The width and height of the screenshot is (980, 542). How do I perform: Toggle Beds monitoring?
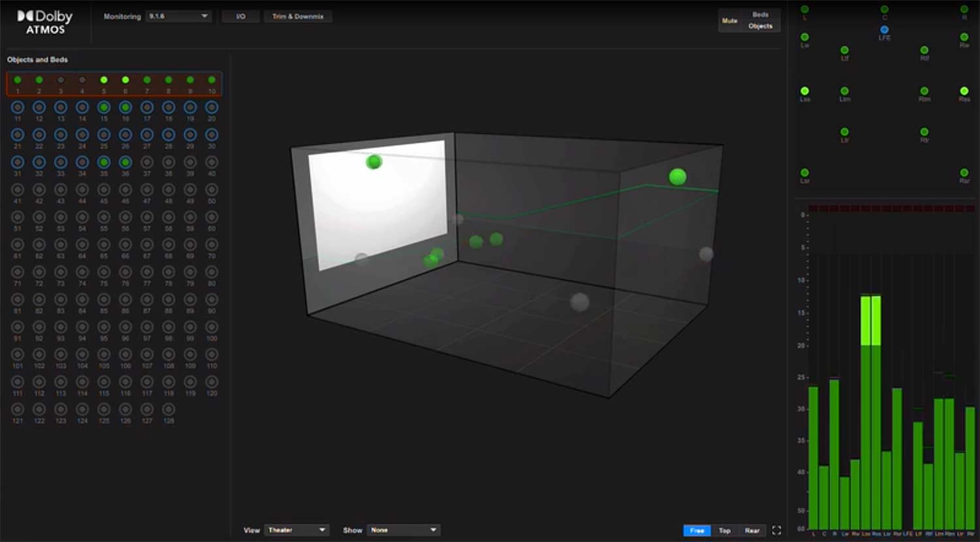point(760,14)
